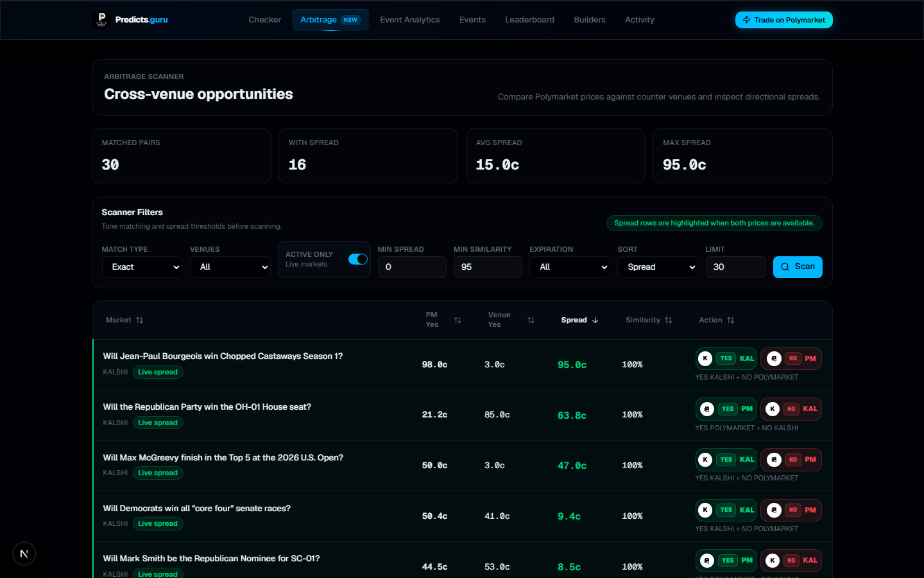Click the 95.0c spread value
The height and width of the screenshot is (578, 924).
click(x=572, y=365)
